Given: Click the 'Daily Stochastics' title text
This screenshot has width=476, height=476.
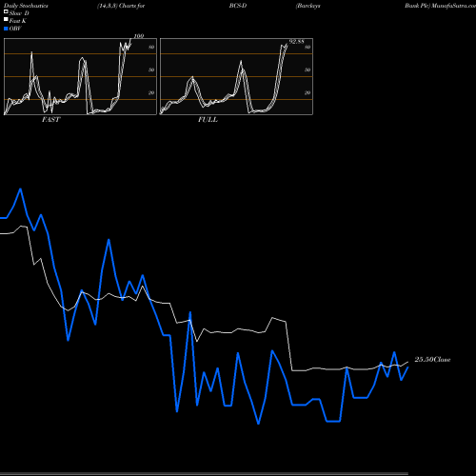Looking at the screenshot, I should coord(26,6).
